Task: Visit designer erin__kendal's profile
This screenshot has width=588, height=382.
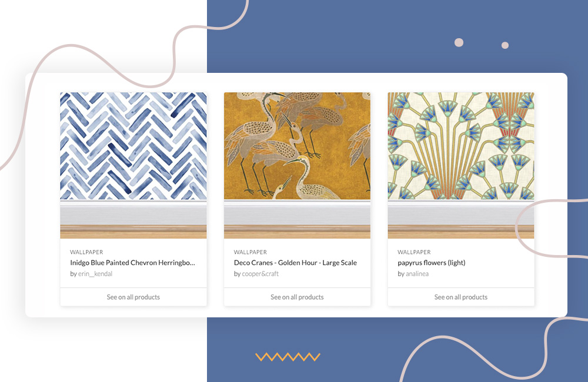Action: [x=95, y=274]
